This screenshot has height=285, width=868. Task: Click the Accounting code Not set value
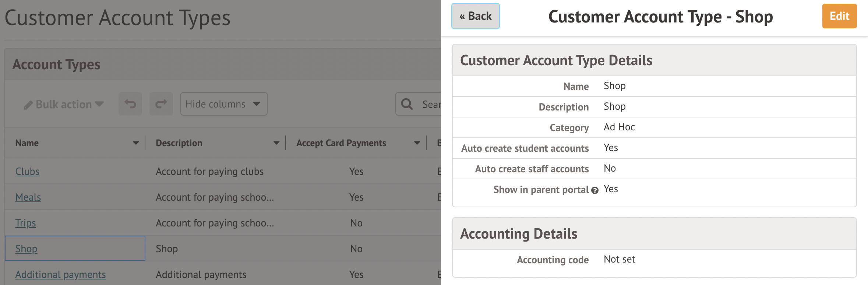pos(619,260)
